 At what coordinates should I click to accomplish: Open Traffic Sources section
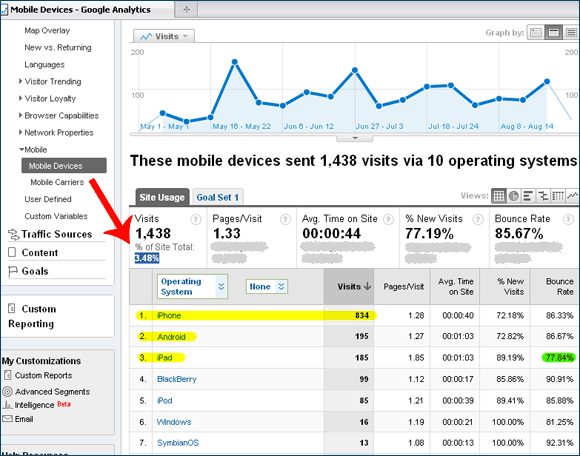[57, 234]
